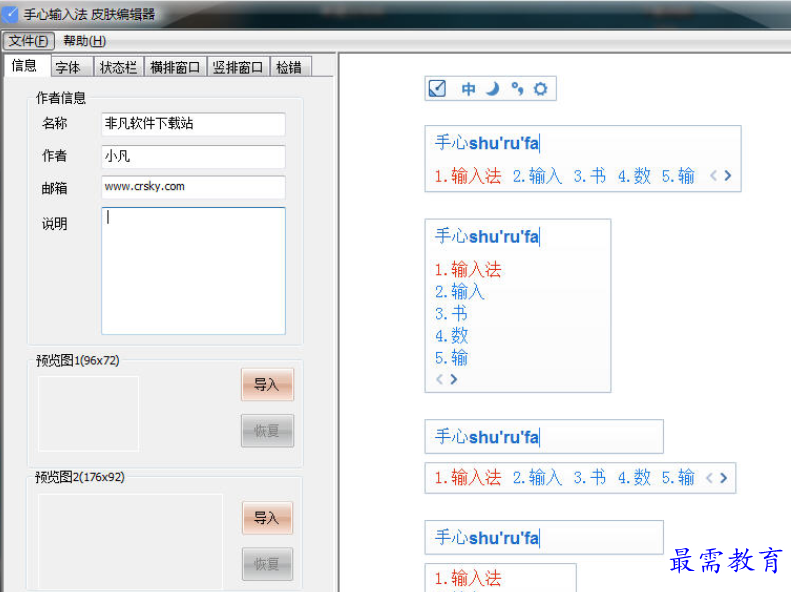Viewport: 791px width, 592px height.
Task: Click the 中 Chinese mode icon
Action: (x=469, y=89)
